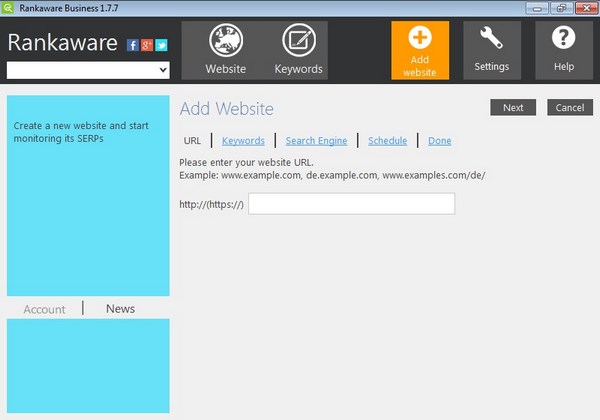Restore down the Rankaware window

(x=561, y=8)
